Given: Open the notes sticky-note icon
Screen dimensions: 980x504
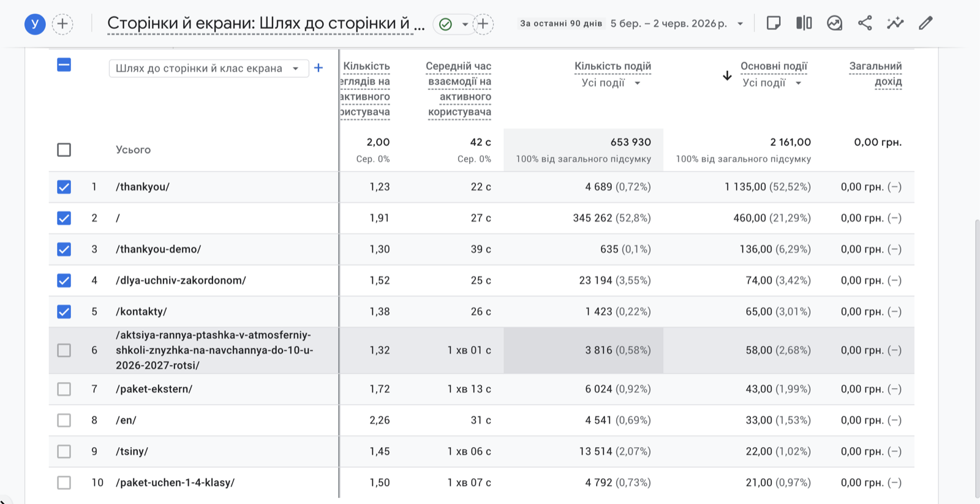Looking at the screenshot, I should (x=774, y=23).
